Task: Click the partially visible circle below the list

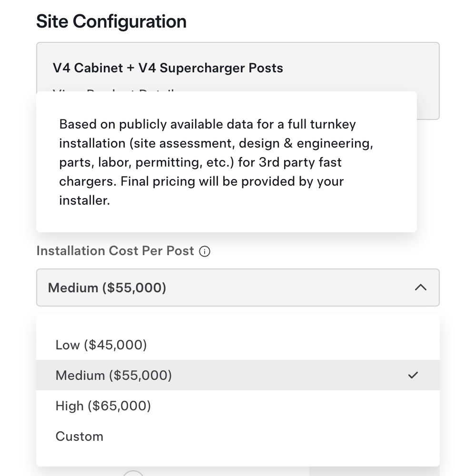Action: 133,473
